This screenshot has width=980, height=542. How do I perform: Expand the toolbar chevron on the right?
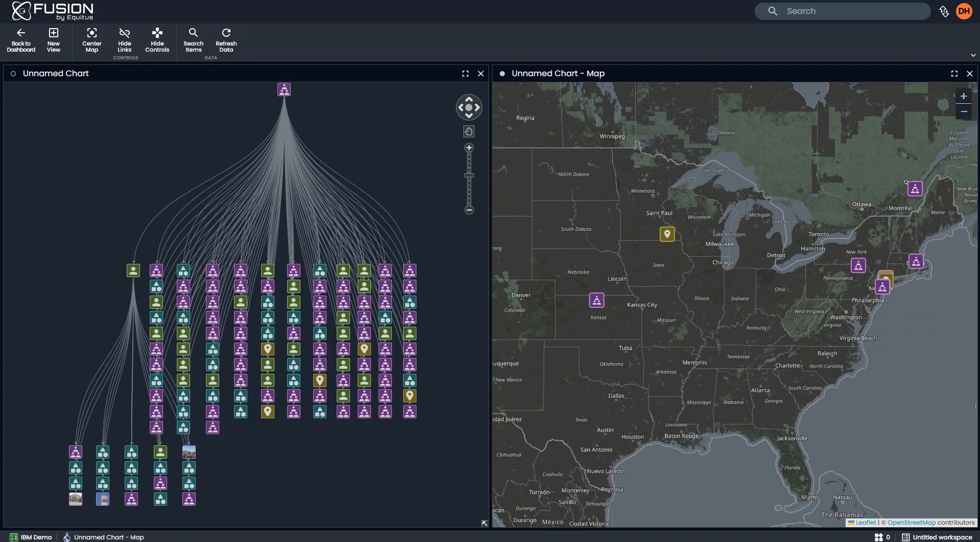tap(973, 55)
